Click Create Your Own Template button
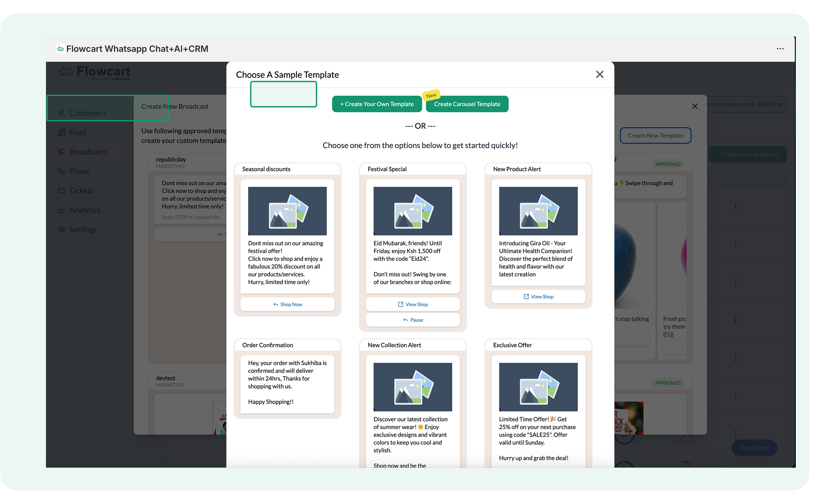 (377, 104)
